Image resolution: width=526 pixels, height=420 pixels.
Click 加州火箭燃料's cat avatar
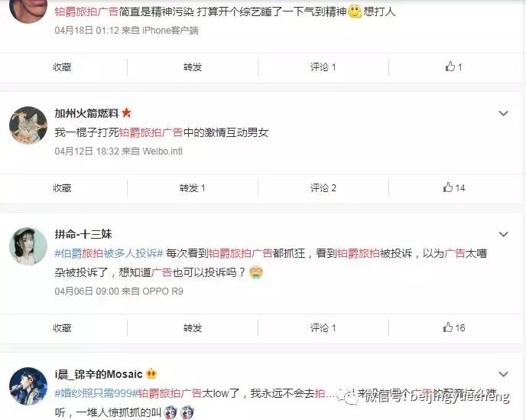pos(28,125)
